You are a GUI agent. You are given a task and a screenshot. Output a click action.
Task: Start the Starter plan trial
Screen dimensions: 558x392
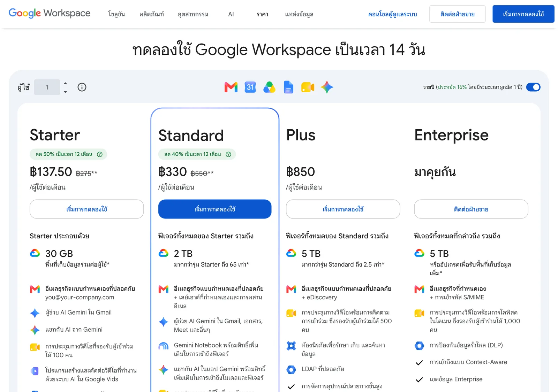[x=87, y=209]
